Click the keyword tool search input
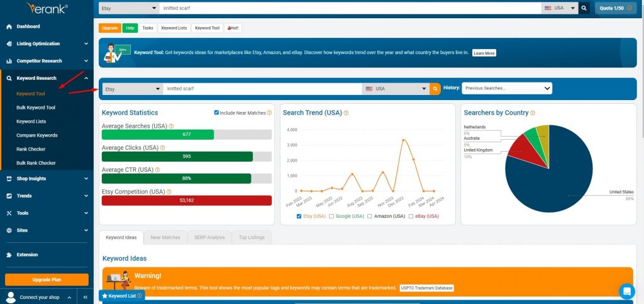 click(262, 89)
